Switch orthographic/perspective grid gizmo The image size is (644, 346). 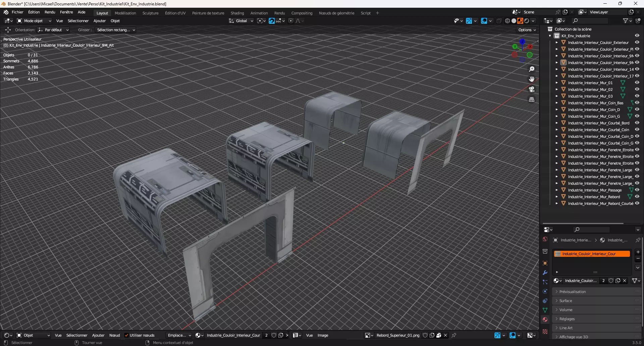532,99
